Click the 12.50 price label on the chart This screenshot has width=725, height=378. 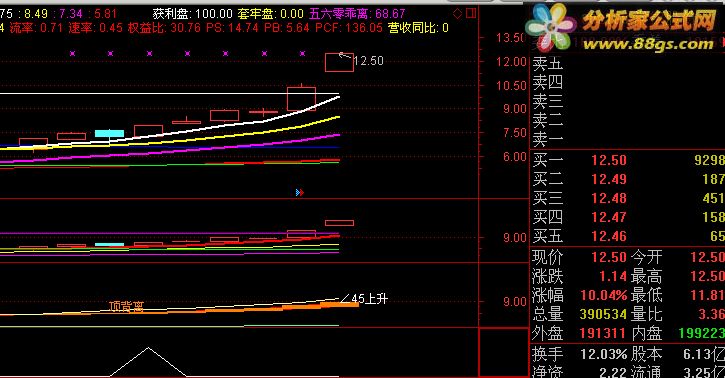[x=369, y=61]
